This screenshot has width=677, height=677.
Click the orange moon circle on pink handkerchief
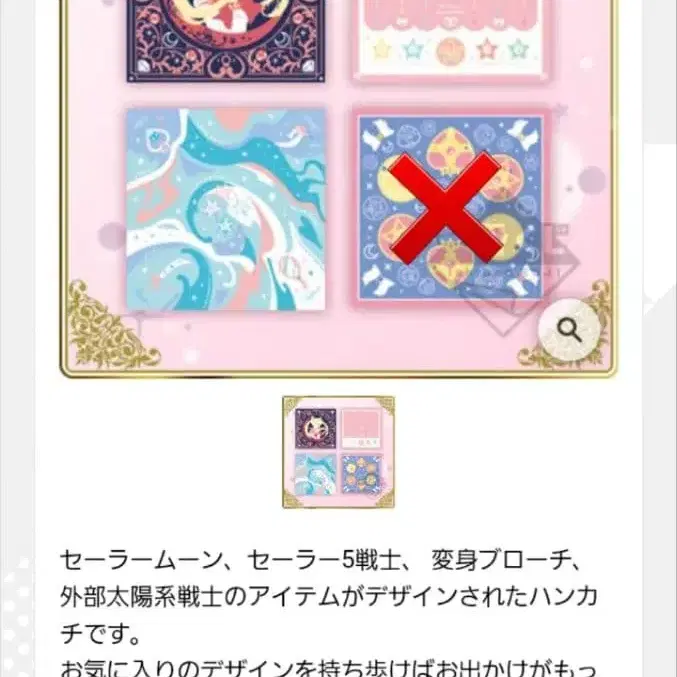tap(450, 51)
